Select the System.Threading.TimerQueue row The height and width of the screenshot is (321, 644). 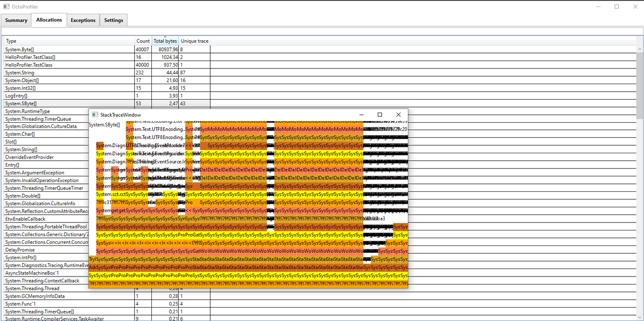point(46,119)
